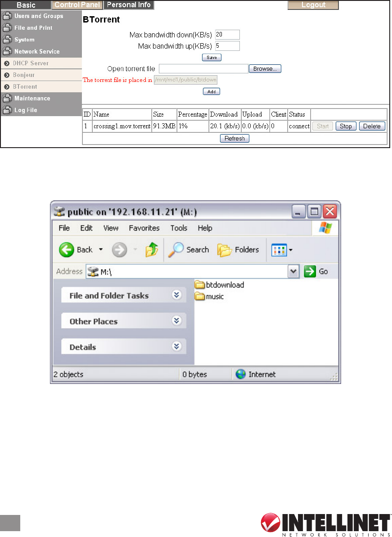The height and width of the screenshot is (537, 392).
Task: Click the Search magnifier icon
Action: (176, 250)
